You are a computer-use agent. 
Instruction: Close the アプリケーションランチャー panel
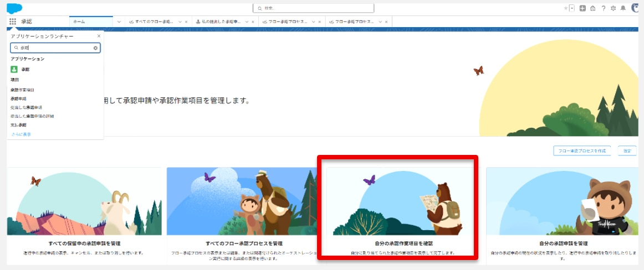99,36
